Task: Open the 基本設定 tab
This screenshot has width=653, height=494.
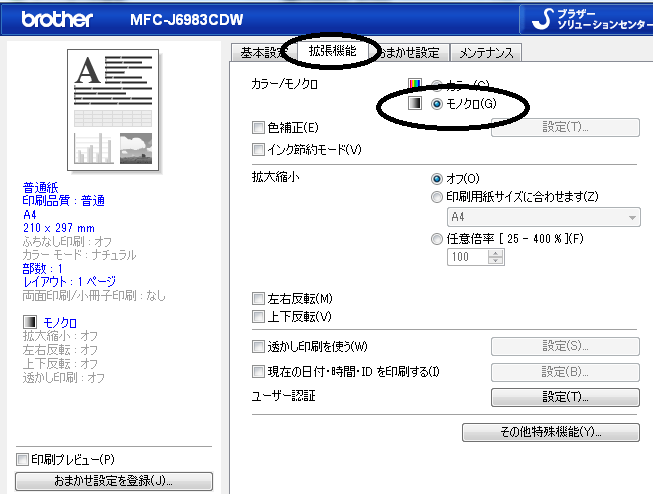Action: click(263, 53)
